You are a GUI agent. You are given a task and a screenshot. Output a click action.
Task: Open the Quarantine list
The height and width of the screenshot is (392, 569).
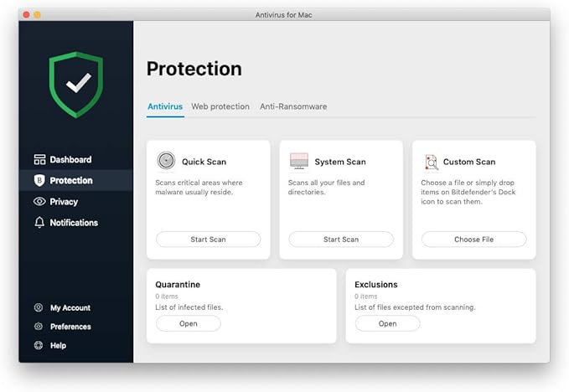(189, 323)
